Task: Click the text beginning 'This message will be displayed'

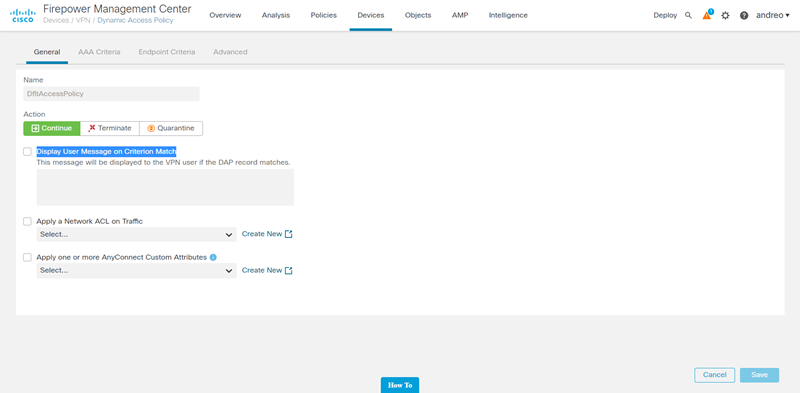Action: point(163,162)
